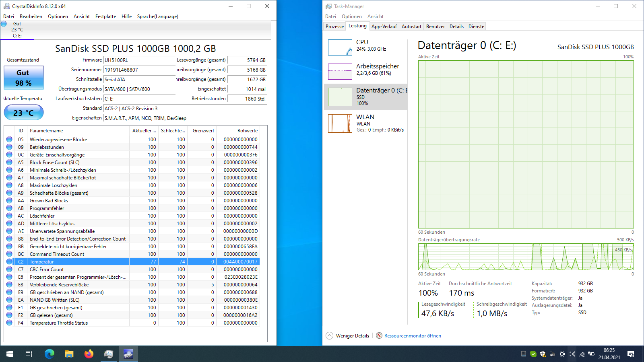Click the 23 °C temperature button
Image resolution: width=644 pixels, height=362 pixels.
[x=23, y=113]
